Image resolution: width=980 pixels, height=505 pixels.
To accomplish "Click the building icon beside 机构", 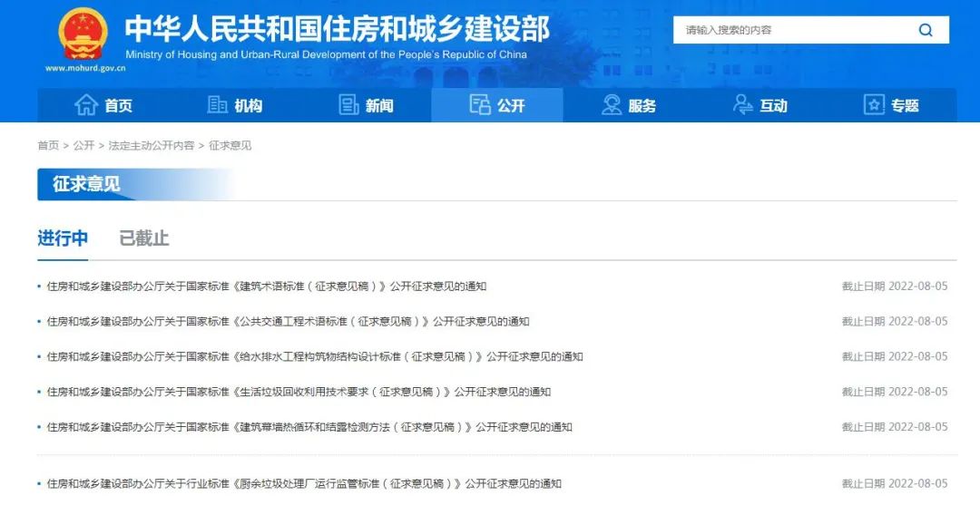I will coord(218,105).
